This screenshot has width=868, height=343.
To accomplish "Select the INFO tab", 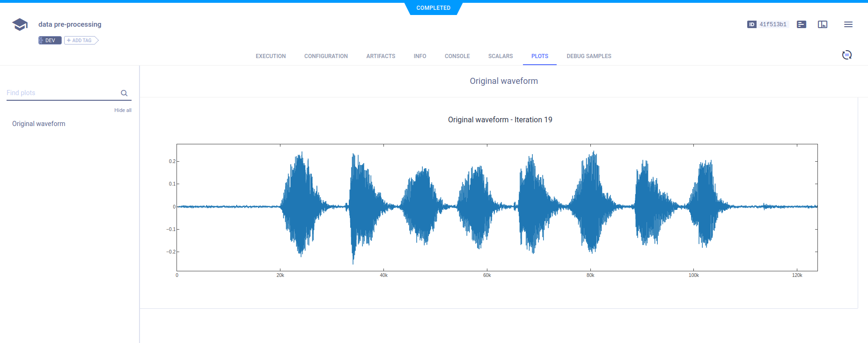I will coord(420,56).
